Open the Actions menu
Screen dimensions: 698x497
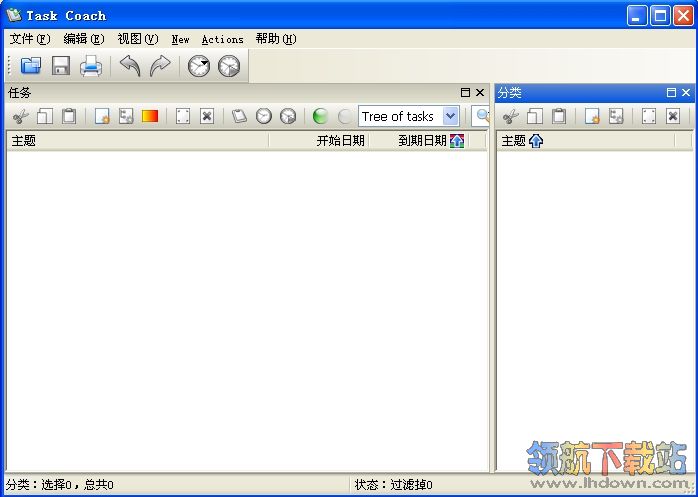[x=222, y=40]
